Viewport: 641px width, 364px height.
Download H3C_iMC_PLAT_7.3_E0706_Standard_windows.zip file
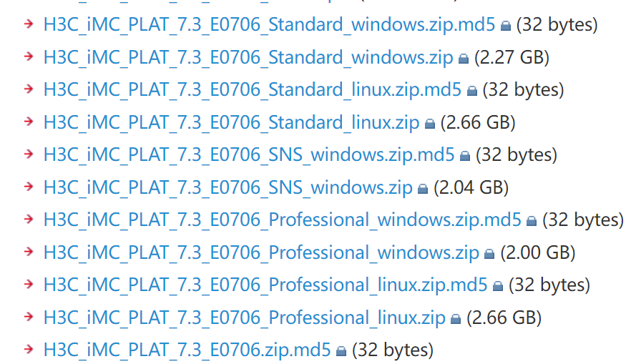click(x=248, y=58)
